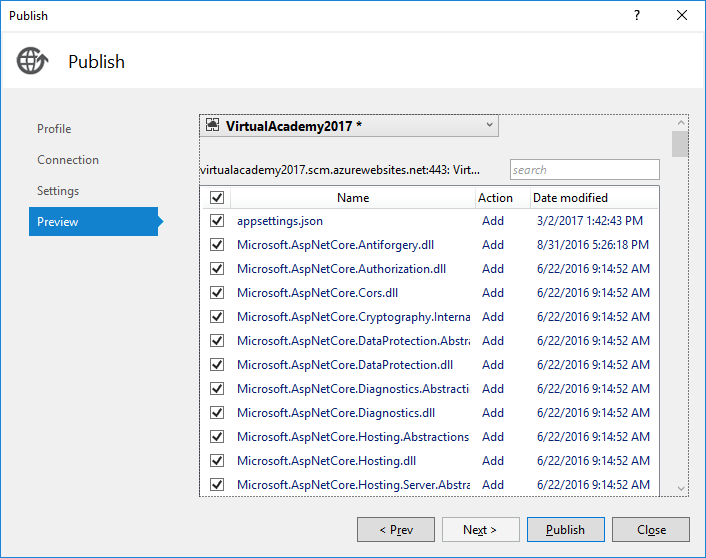Viewport: 706px width, 558px height.
Task: Click the Prev button
Action: click(395, 530)
